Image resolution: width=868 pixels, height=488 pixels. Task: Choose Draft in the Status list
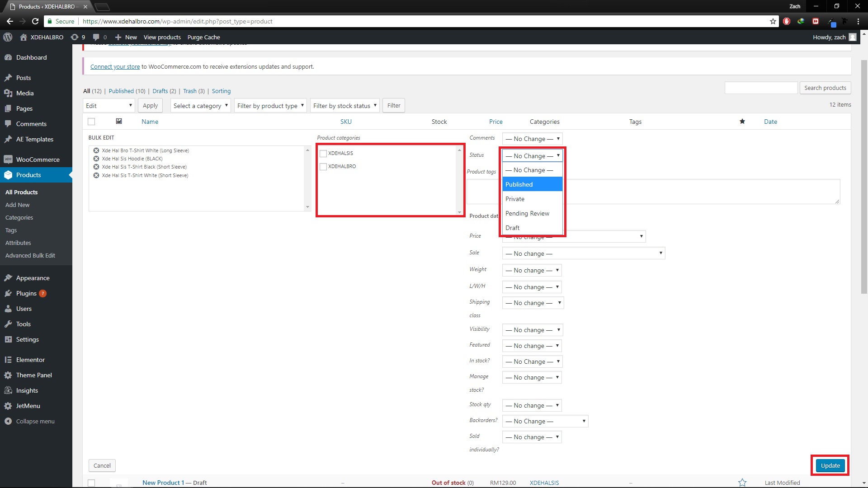point(533,228)
